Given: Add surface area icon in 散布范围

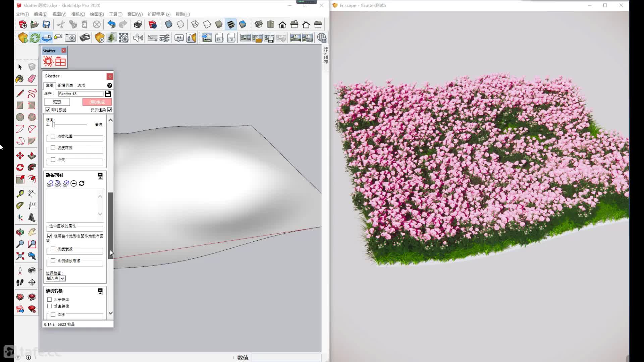Looking at the screenshot, I should click(x=50, y=184).
